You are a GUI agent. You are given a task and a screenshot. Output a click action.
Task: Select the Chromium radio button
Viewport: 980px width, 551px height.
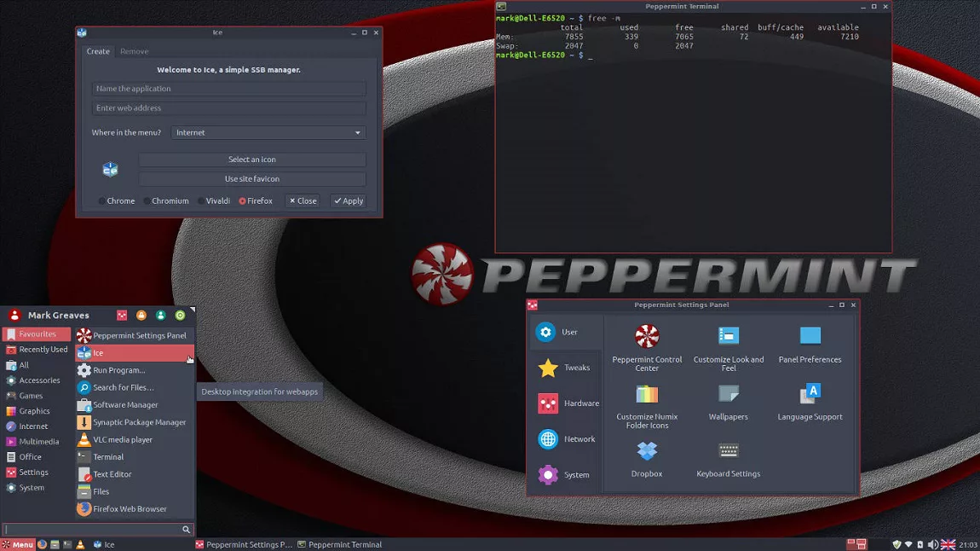pos(165,200)
